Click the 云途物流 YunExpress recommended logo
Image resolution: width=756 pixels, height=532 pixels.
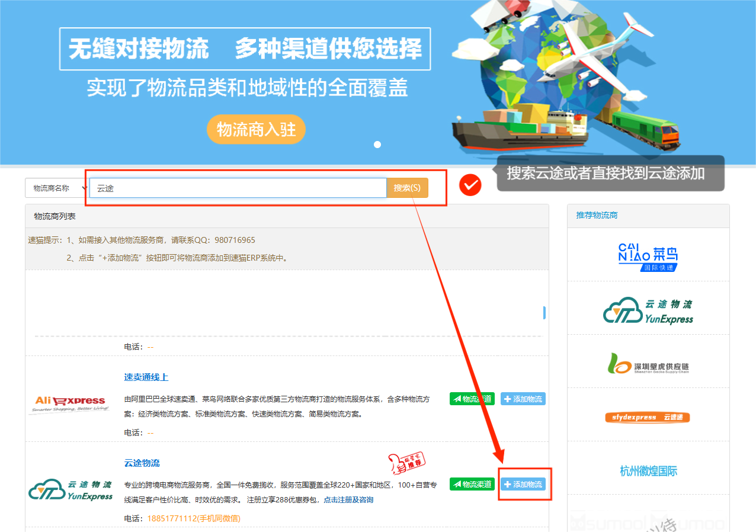648,311
